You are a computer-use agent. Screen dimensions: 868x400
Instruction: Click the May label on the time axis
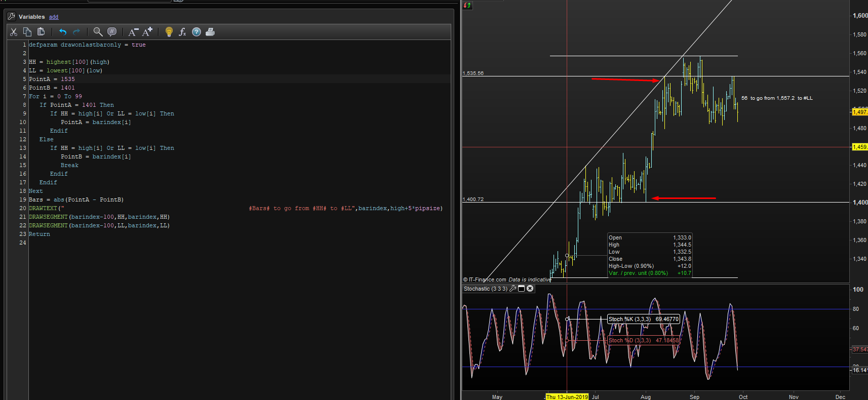coord(497,397)
